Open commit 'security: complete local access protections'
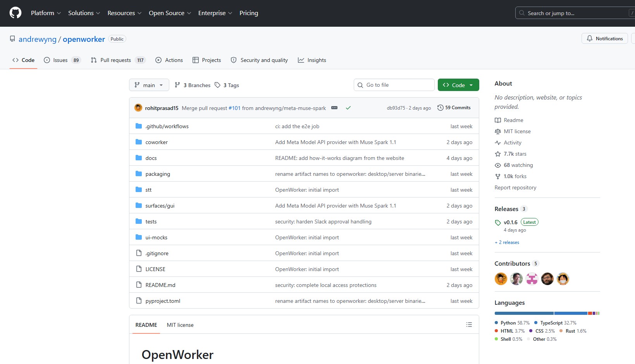This screenshot has width=635, height=364. coord(326,285)
